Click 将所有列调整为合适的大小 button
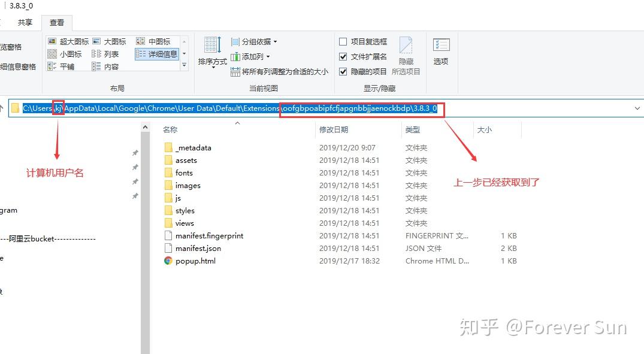 (279, 71)
